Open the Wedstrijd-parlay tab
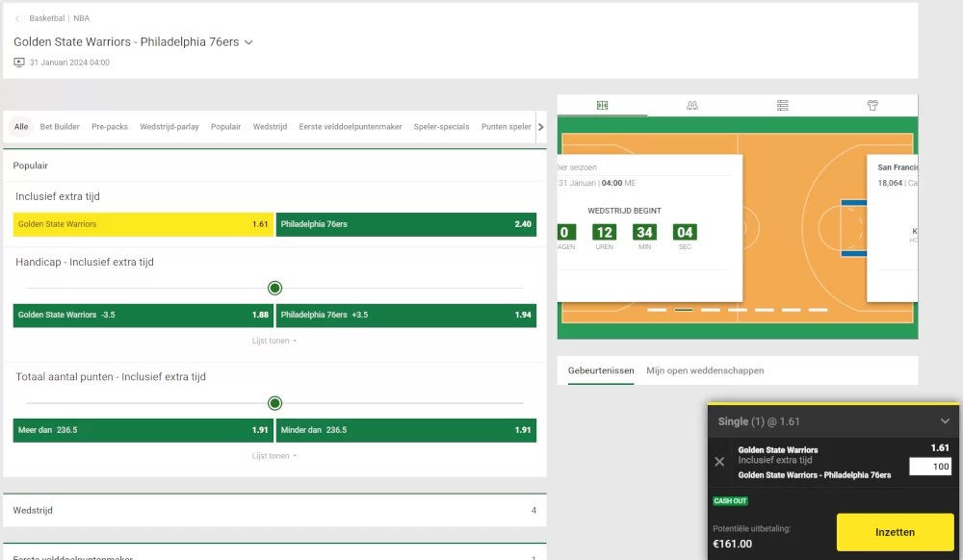 pyautogui.click(x=169, y=127)
